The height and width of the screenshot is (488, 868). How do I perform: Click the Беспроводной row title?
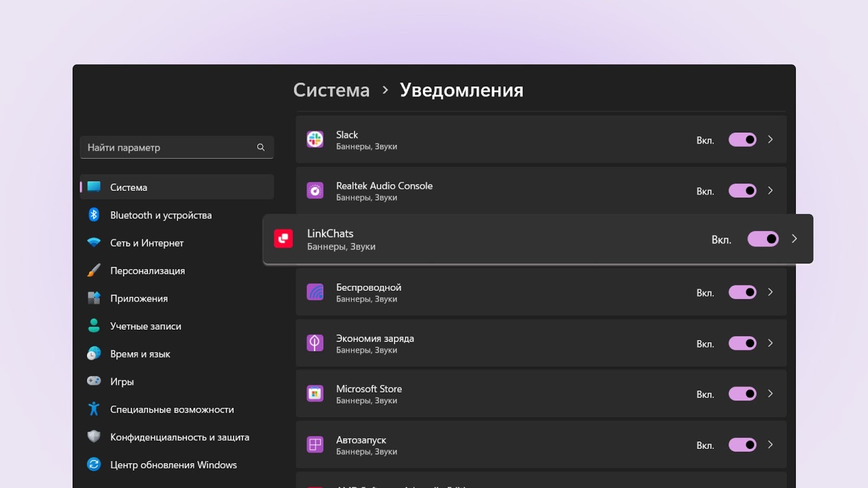pyautogui.click(x=368, y=287)
